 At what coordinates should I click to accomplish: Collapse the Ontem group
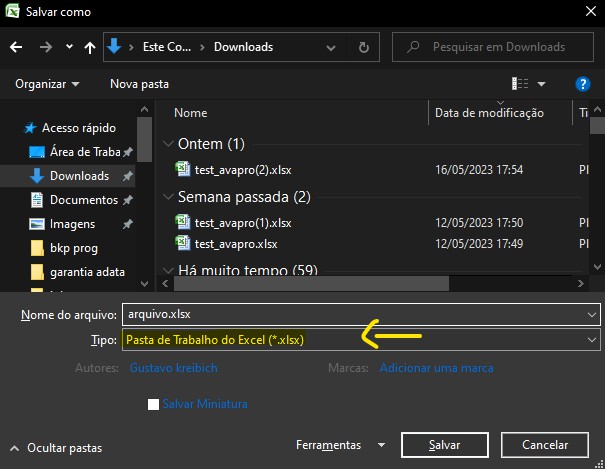coord(166,144)
